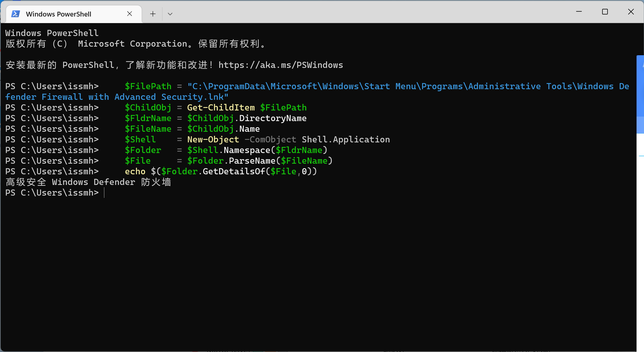Close the Windows PowerShell tab
Viewport: 644px width, 352px height.
[x=129, y=14]
